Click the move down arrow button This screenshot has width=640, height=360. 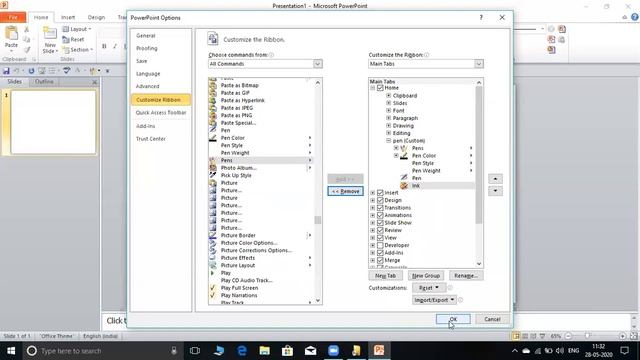tap(495, 191)
